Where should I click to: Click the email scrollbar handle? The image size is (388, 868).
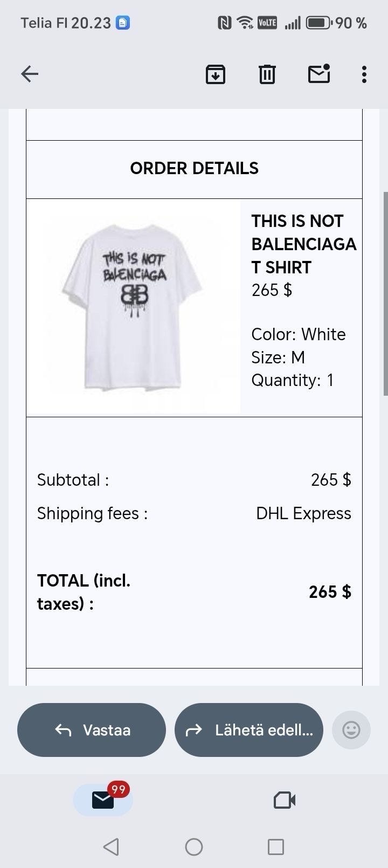(385, 294)
